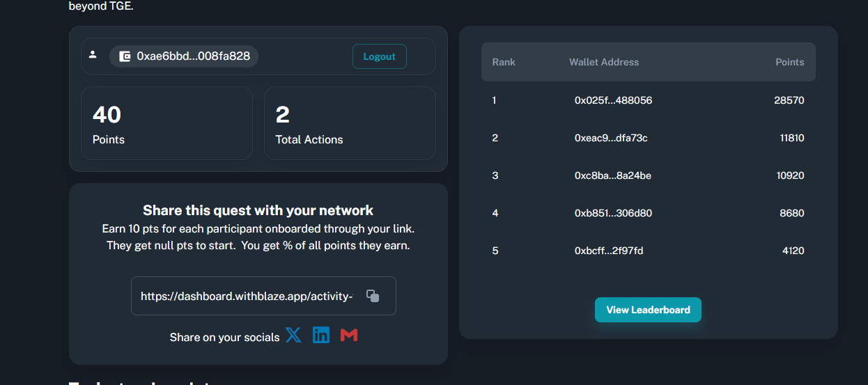Click the wallet icon beside connected address
Screen dimensions: 868x385
coord(125,56)
